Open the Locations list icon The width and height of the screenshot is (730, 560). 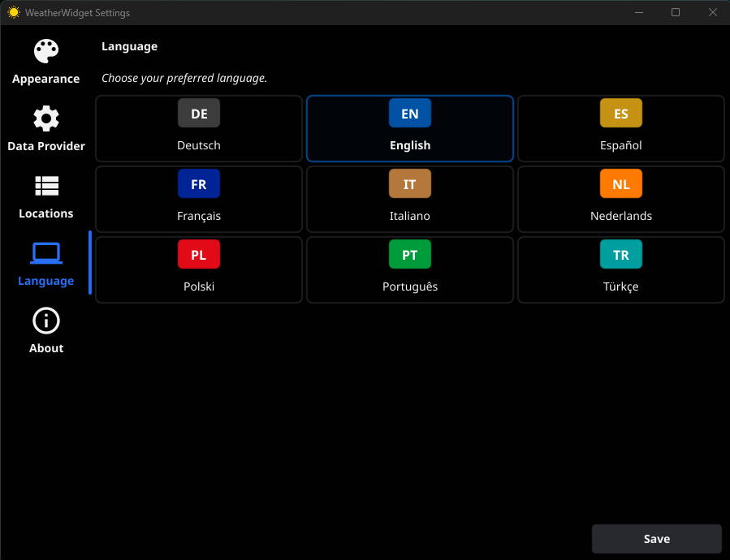click(x=46, y=186)
